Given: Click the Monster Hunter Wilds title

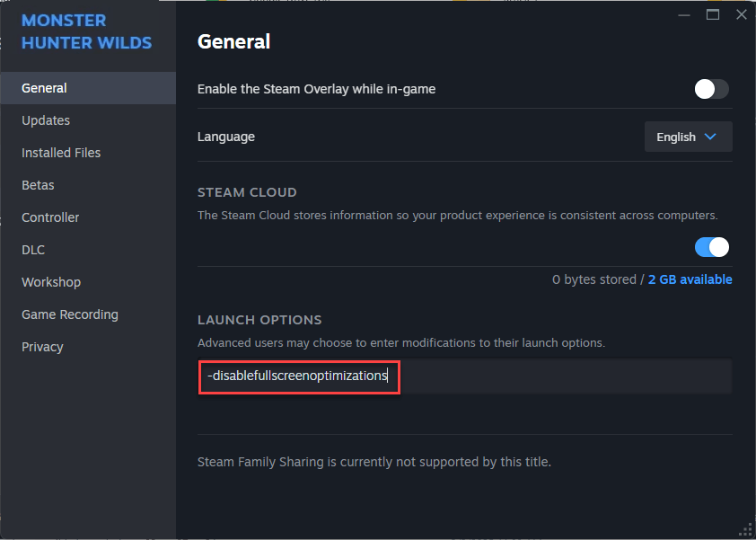Looking at the screenshot, I should (86, 31).
